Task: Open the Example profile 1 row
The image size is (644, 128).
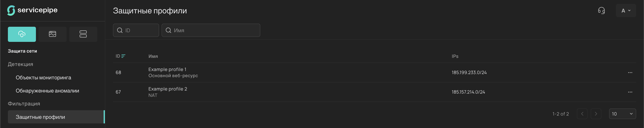Action: 167,69
